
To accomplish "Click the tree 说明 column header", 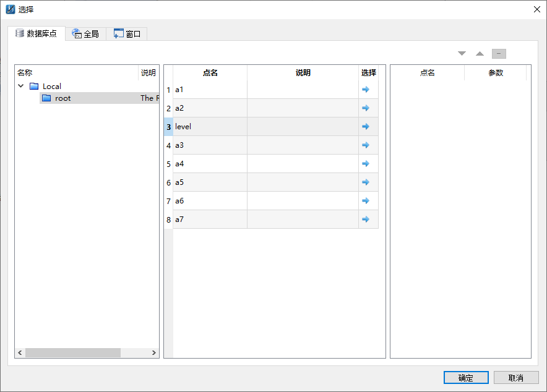I will tap(149, 72).
